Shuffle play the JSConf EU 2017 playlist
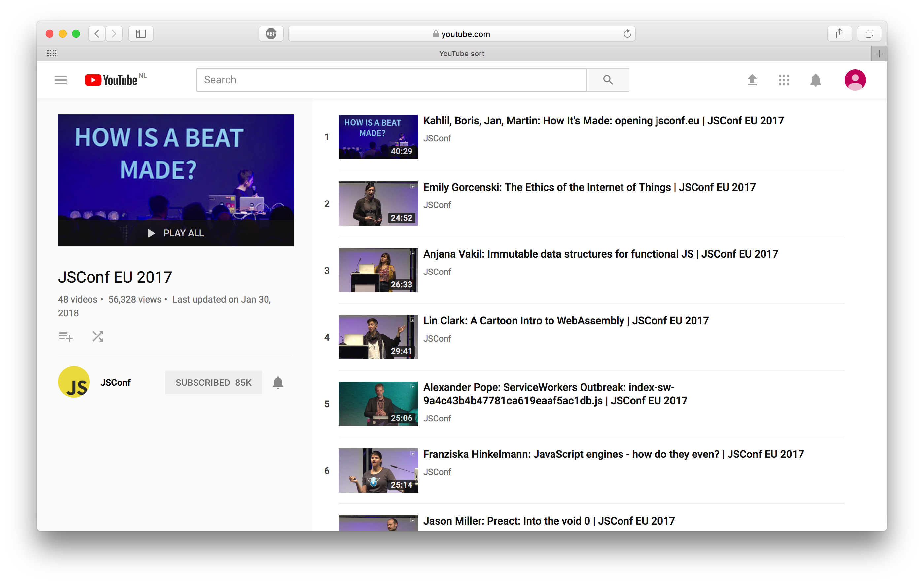The image size is (924, 584). click(x=98, y=337)
